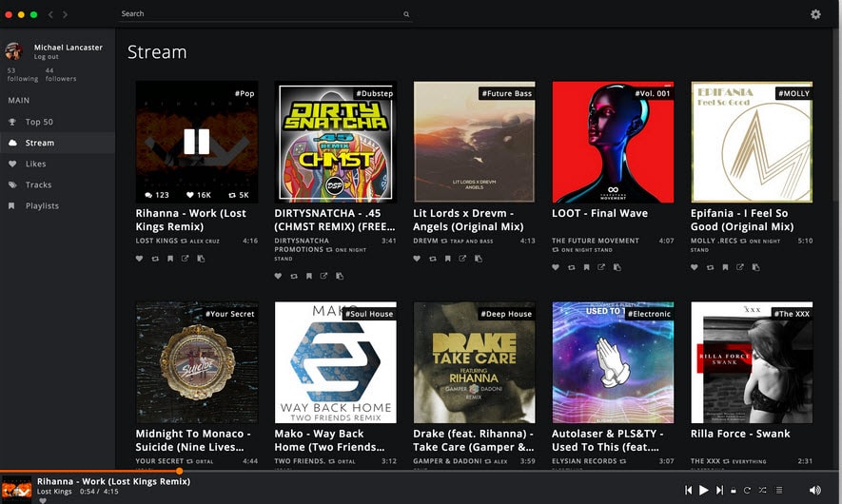Open Top 50 in sidebar

click(39, 122)
